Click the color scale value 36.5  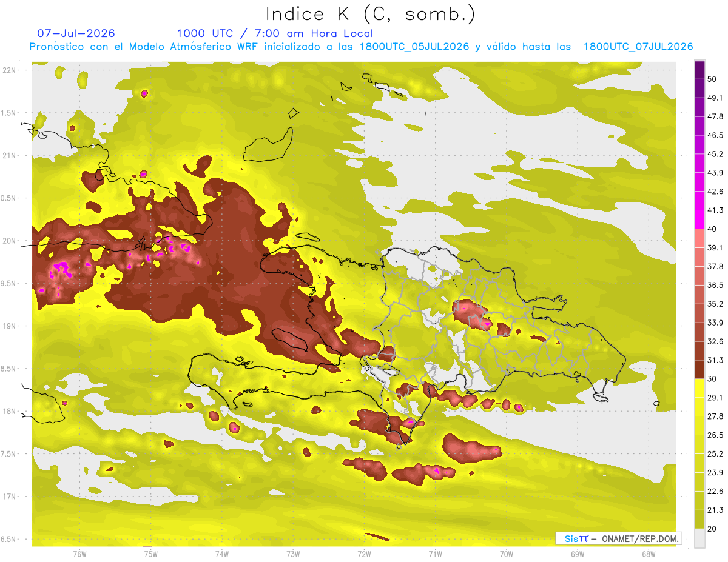(x=715, y=285)
